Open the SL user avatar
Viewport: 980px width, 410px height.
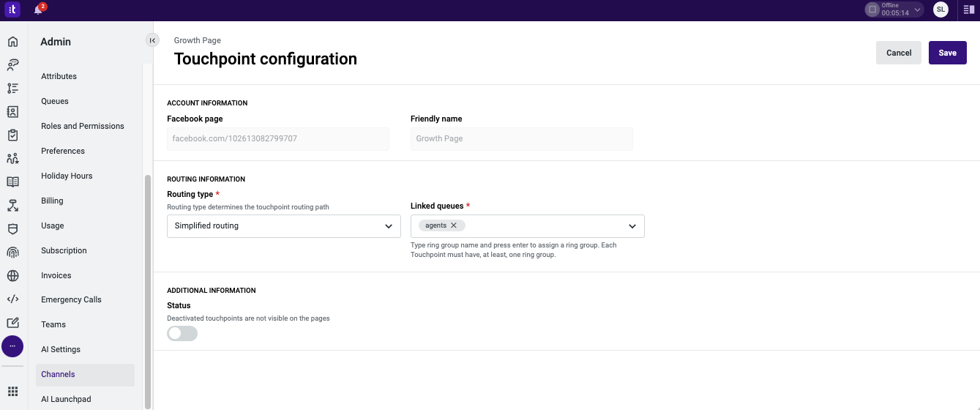tap(940, 10)
